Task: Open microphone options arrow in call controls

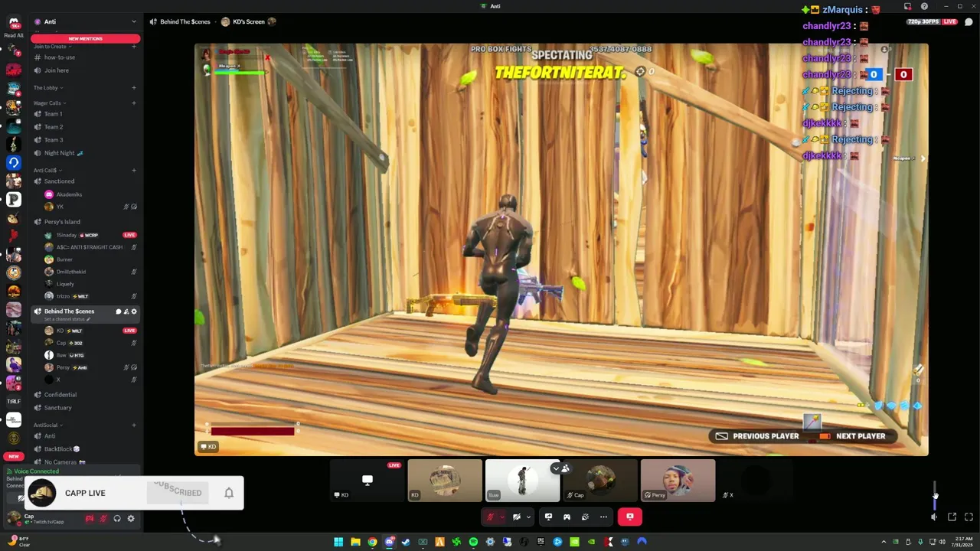Action: tap(501, 517)
